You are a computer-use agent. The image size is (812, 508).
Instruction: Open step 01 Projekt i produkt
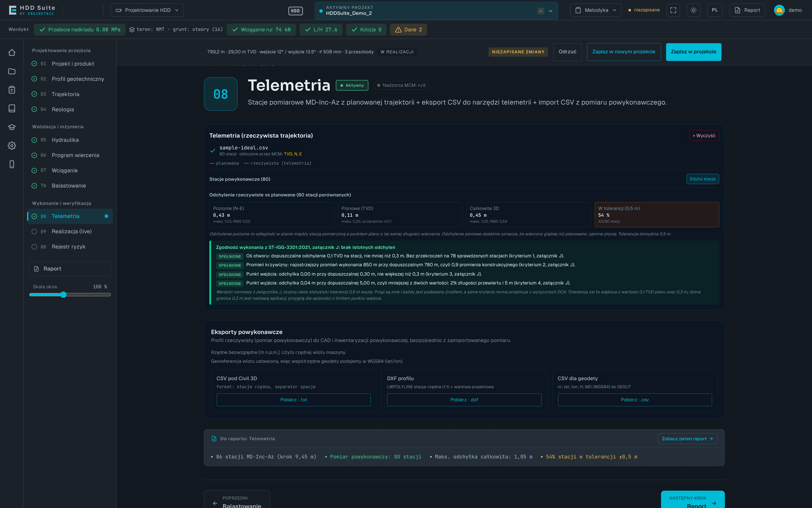pyautogui.click(x=70, y=64)
